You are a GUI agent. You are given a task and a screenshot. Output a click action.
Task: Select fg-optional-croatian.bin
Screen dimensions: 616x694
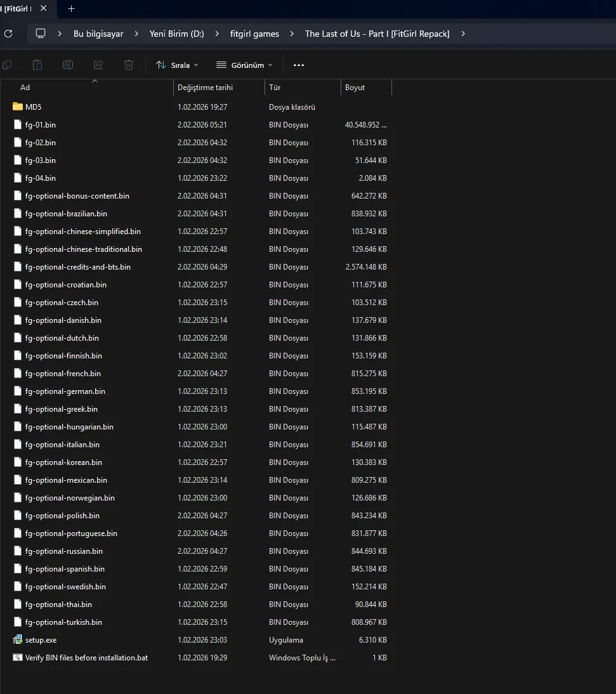pyautogui.click(x=66, y=285)
